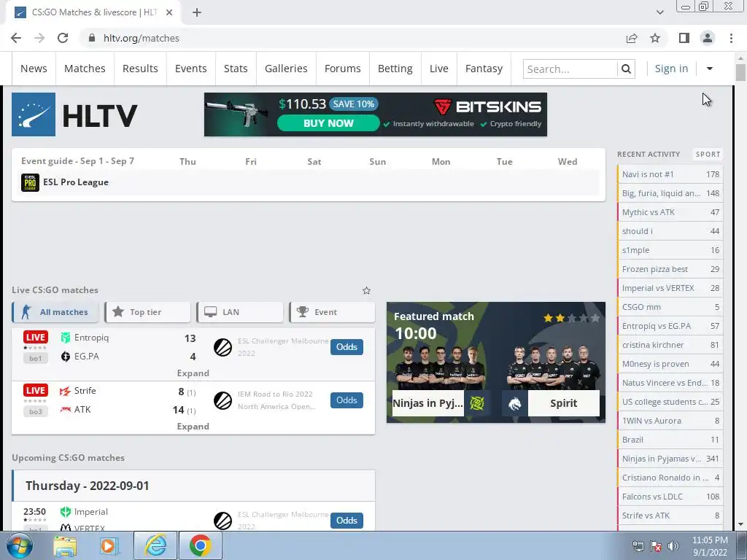Open 'Navi is not #1' thread

pyautogui.click(x=670, y=174)
